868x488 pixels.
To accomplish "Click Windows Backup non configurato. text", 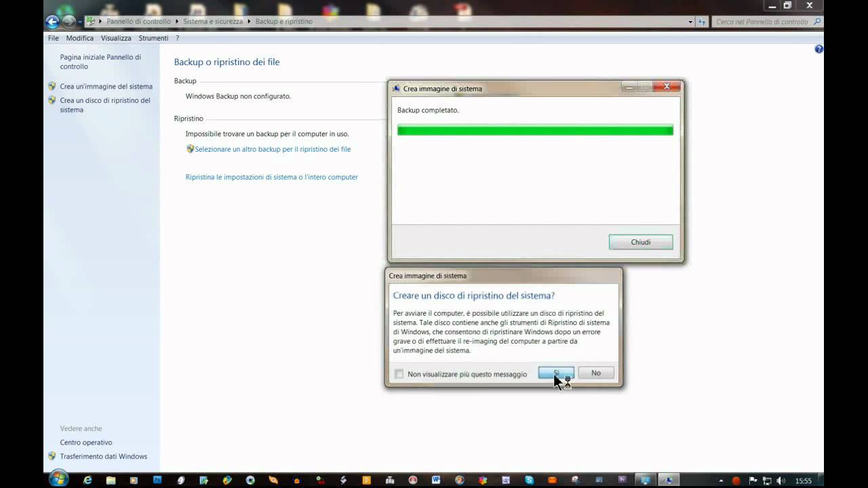I will tap(238, 96).
